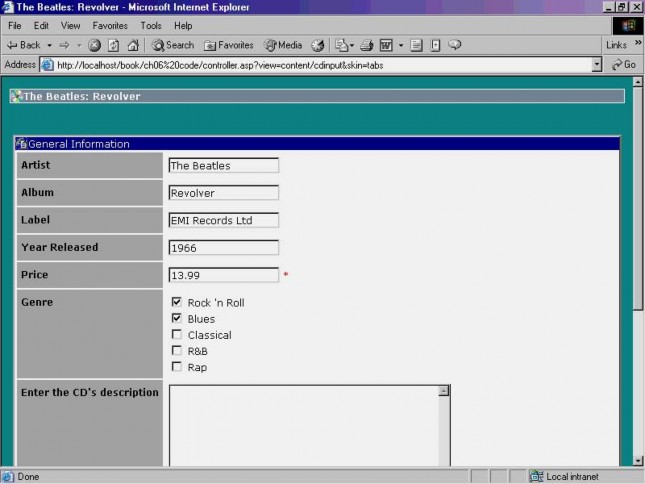
Task: Stop loading with the Stop icon
Action: point(94,45)
